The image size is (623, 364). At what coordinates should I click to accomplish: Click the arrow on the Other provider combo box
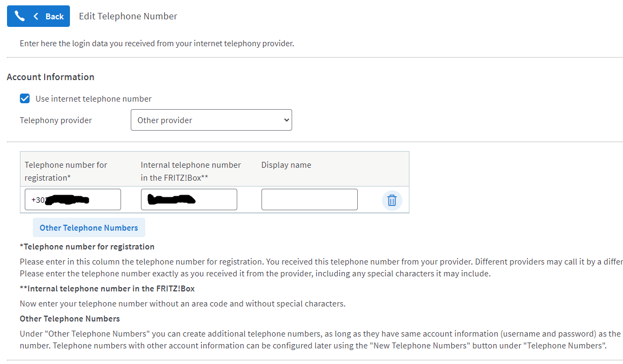pyautogui.click(x=286, y=120)
